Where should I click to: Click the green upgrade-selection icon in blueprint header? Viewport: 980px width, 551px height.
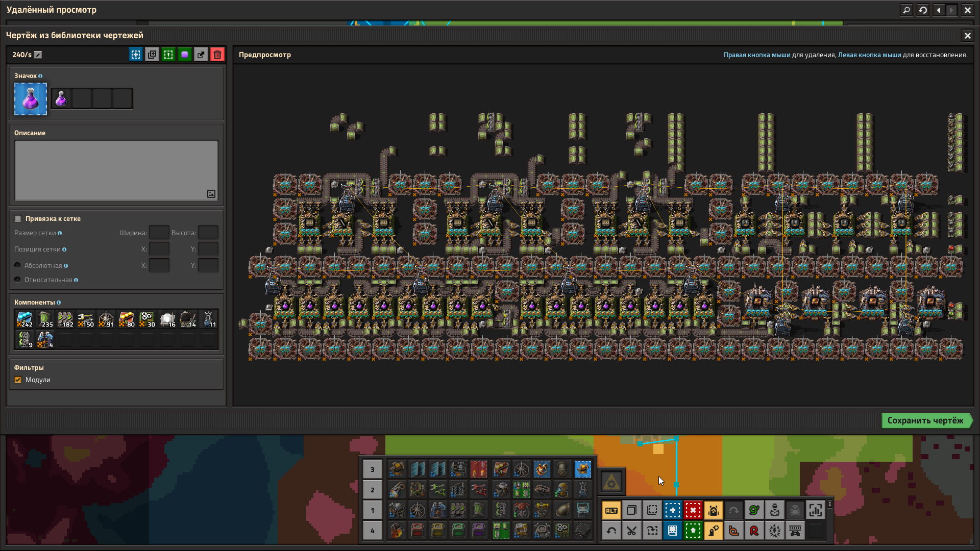tap(168, 55)
